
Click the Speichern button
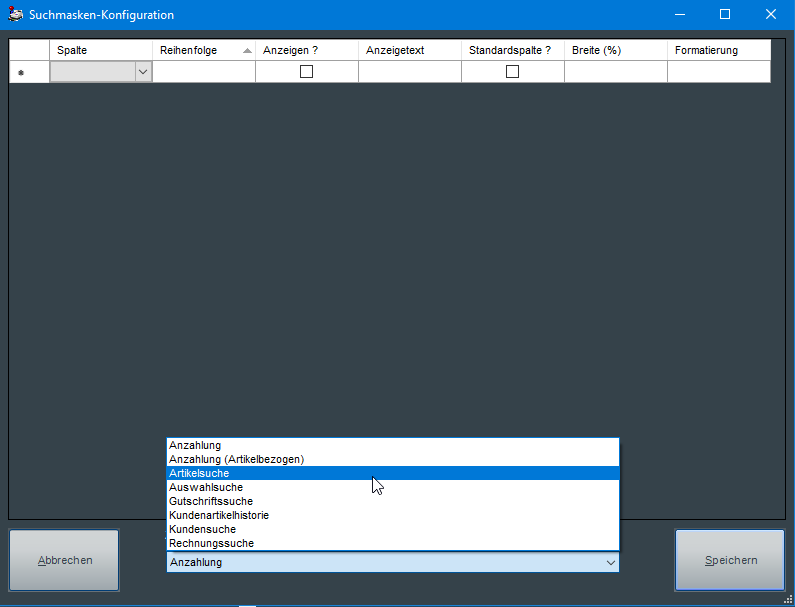pos(730,561)
